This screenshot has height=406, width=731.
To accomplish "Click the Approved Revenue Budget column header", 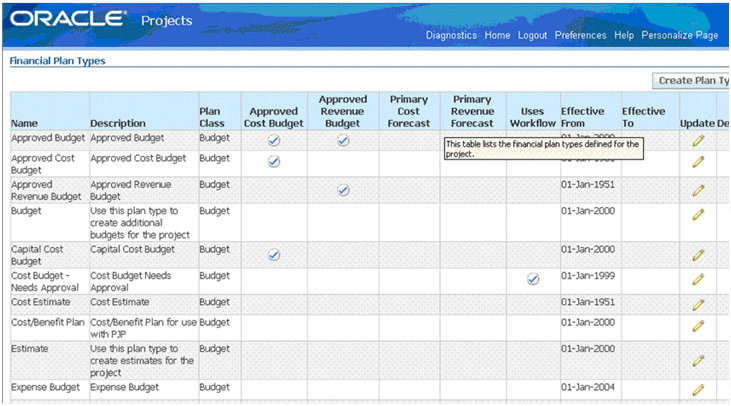I will coord(343,111).
